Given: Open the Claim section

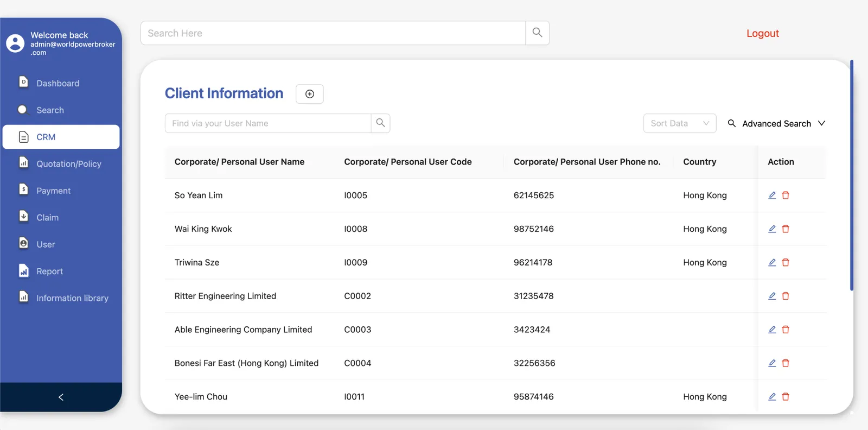Looking at the screenshot, I should 61,218.
